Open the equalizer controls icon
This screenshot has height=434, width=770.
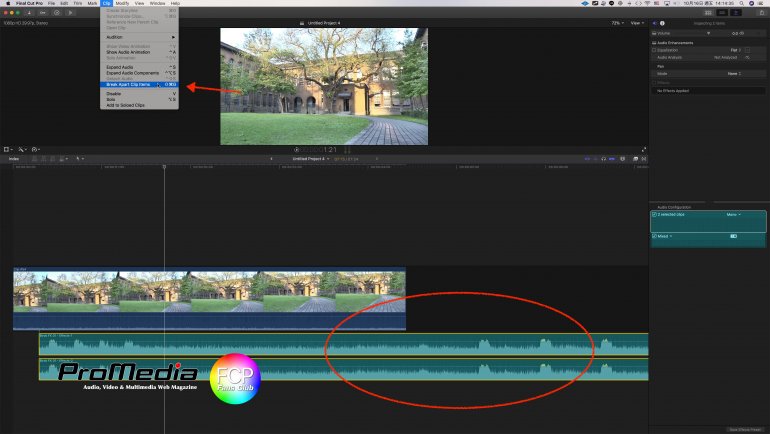(747, 50)
